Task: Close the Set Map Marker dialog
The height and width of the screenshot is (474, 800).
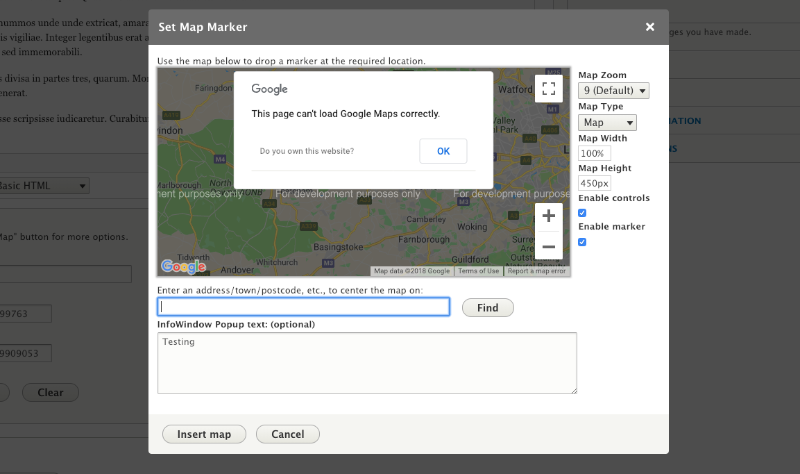Action: [649, 27]
